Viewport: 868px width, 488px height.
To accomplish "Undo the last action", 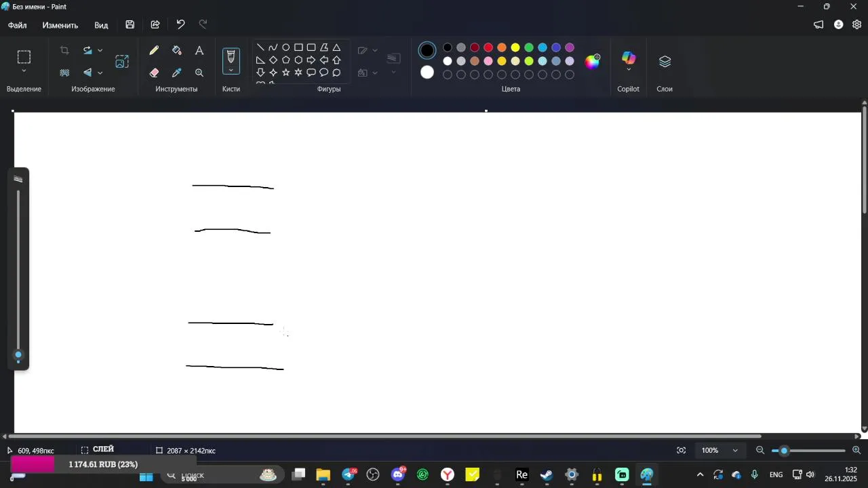I will click(180, 24).
